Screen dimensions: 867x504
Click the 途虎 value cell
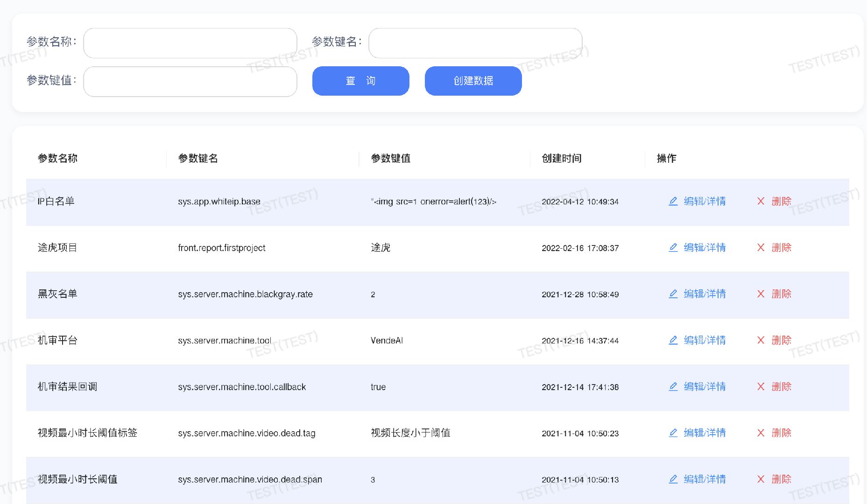381,247
